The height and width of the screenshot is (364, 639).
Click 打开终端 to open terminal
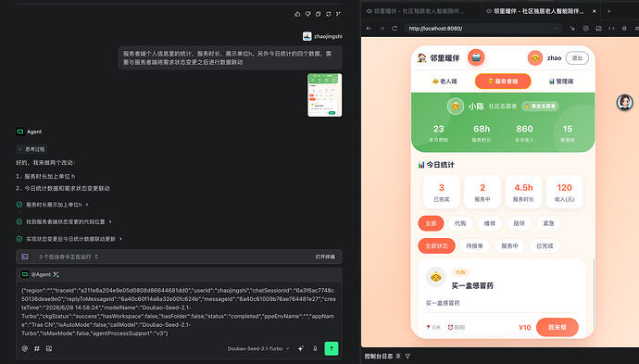[x=325, y=257]
